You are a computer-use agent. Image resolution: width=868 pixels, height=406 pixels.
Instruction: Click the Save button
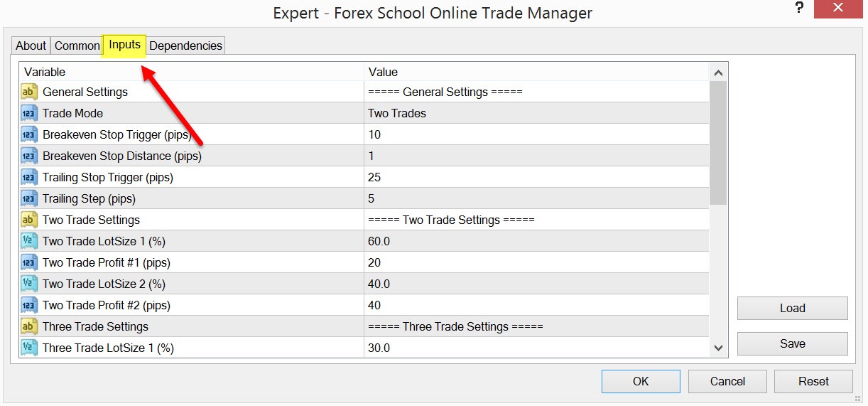[792, 343]
